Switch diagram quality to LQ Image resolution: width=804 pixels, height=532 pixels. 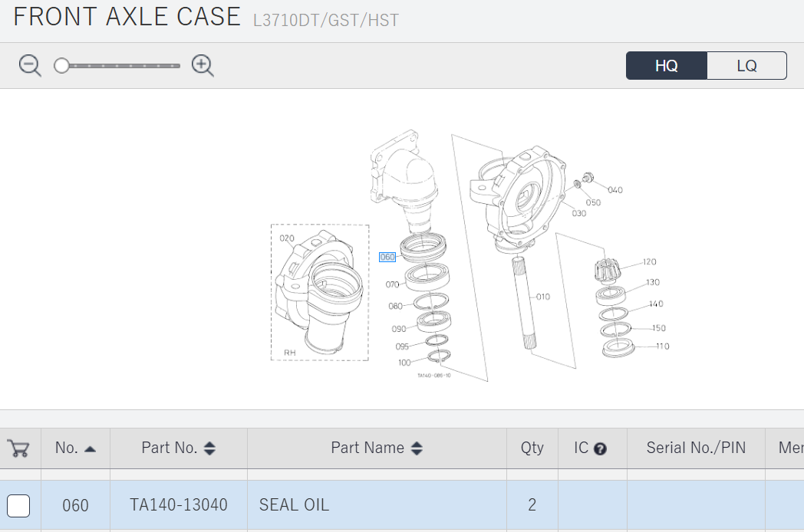click(x=746, y=66)
